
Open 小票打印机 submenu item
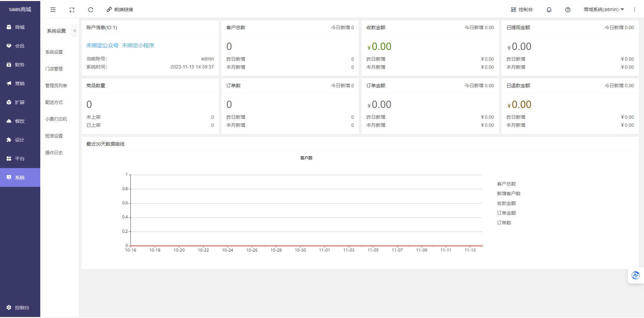(x=56, y=119)
